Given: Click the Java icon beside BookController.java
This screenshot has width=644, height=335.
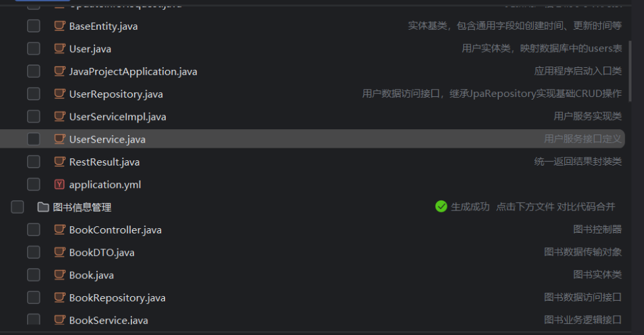Looking at the screenshot, I should [59, 229].
